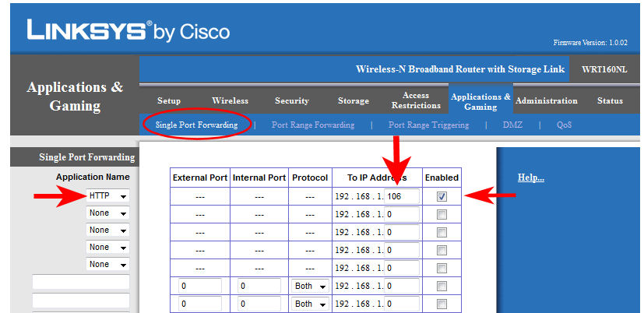The width and height of the screenshot is (644, 313).
Task: Check Enabled box in second row
Action: pos(442,214)
